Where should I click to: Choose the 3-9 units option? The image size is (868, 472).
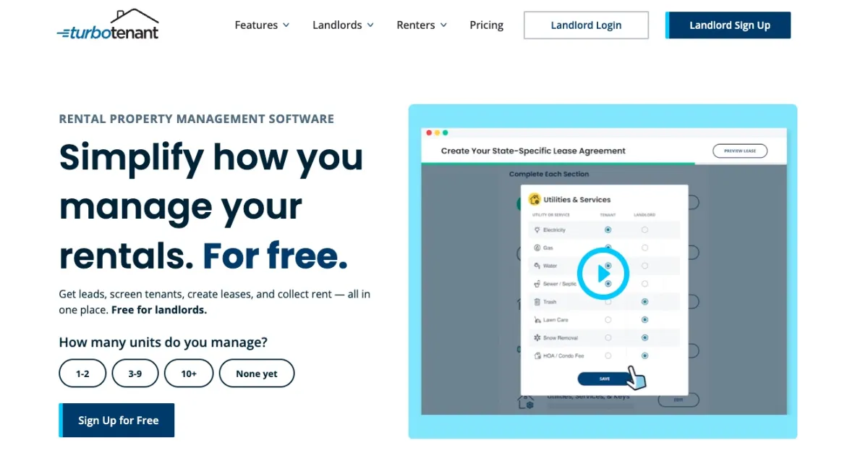coord(135,374)
